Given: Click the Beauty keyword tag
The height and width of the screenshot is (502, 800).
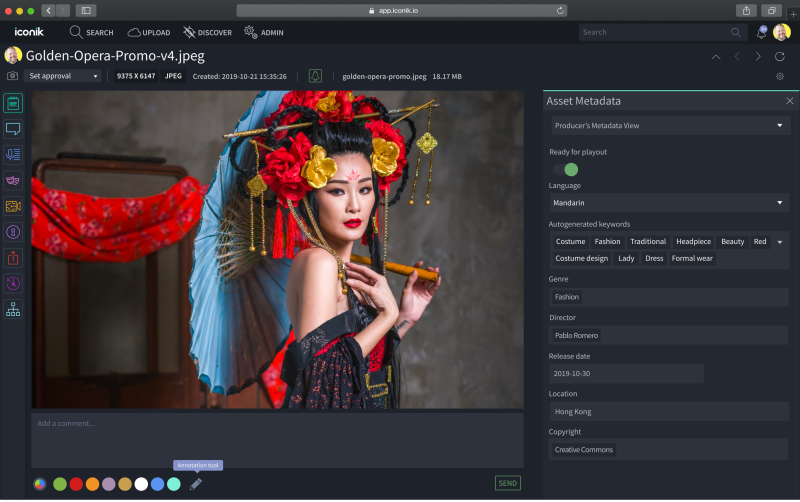Looking at the screenshot, I should [733, 241].
